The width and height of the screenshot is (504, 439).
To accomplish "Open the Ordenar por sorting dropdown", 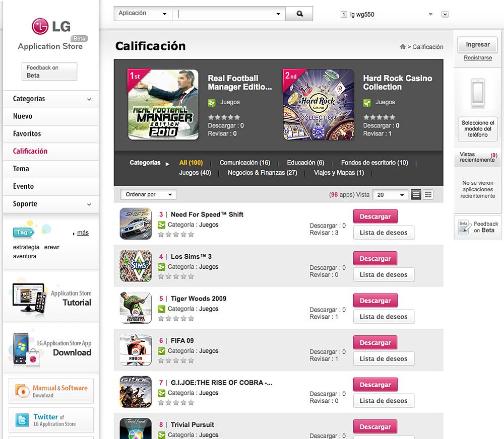I will pos(148,194).
